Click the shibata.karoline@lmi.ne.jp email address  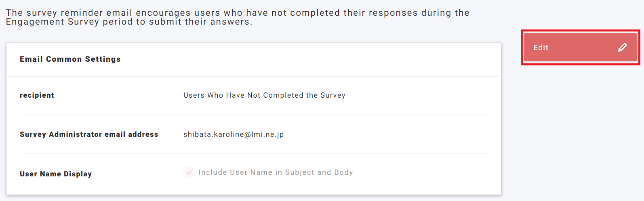(x=234, y=134)
